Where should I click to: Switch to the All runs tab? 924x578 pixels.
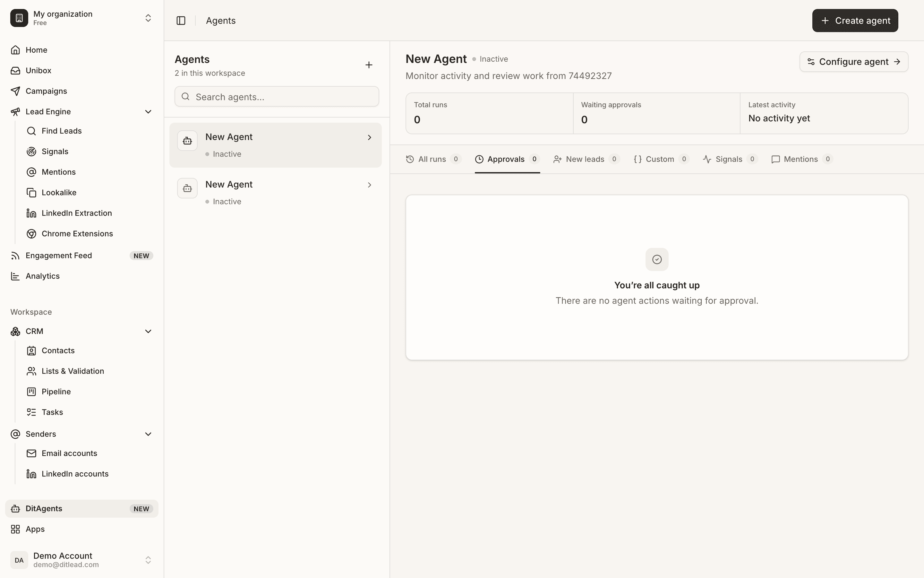point(434,159)
